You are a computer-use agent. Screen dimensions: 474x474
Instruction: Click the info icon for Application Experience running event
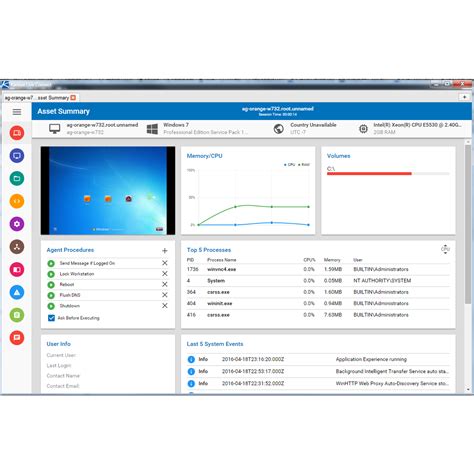[x=191, y=359]
